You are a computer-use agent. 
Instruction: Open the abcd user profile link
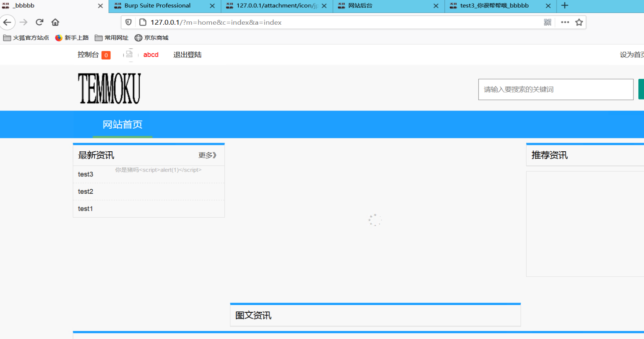pos(151,55)
